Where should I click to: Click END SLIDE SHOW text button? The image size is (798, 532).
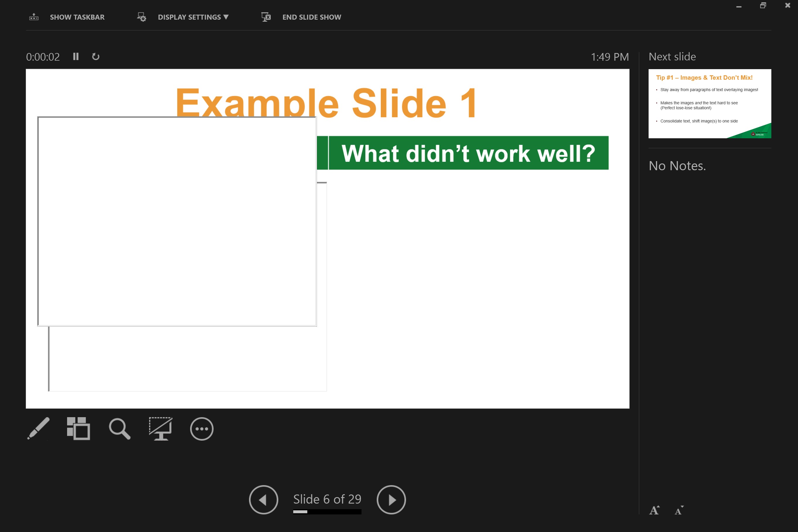tap(311, 17)
